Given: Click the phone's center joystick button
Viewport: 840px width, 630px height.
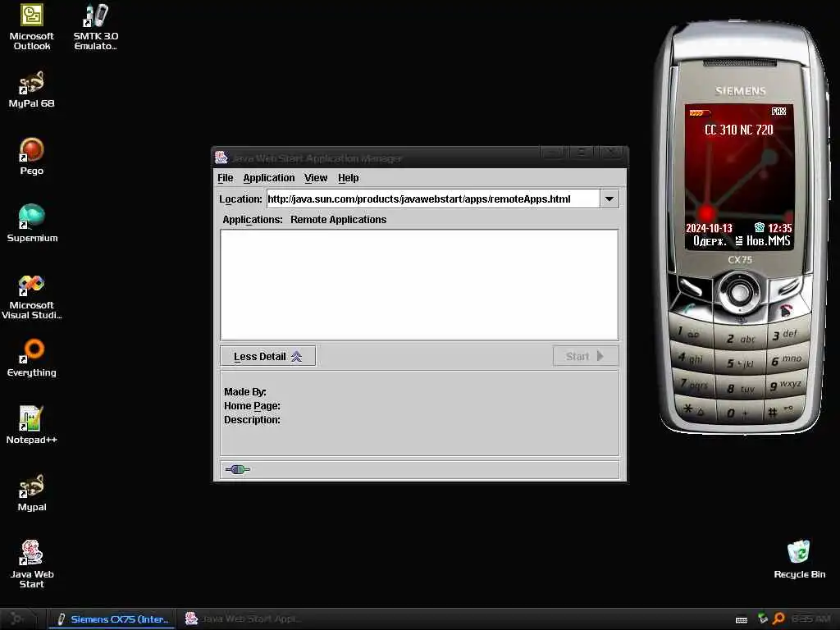Looking at the screenshot, I should point(740,293).
